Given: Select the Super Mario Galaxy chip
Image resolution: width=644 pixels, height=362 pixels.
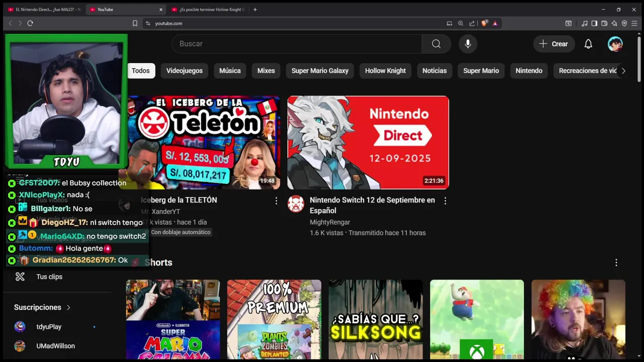Looking at the screenshot, I should (320, 71).
